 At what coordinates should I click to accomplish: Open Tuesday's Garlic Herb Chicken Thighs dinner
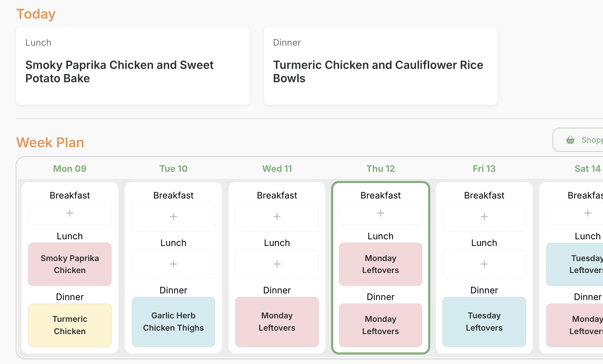tap(173, 322)
